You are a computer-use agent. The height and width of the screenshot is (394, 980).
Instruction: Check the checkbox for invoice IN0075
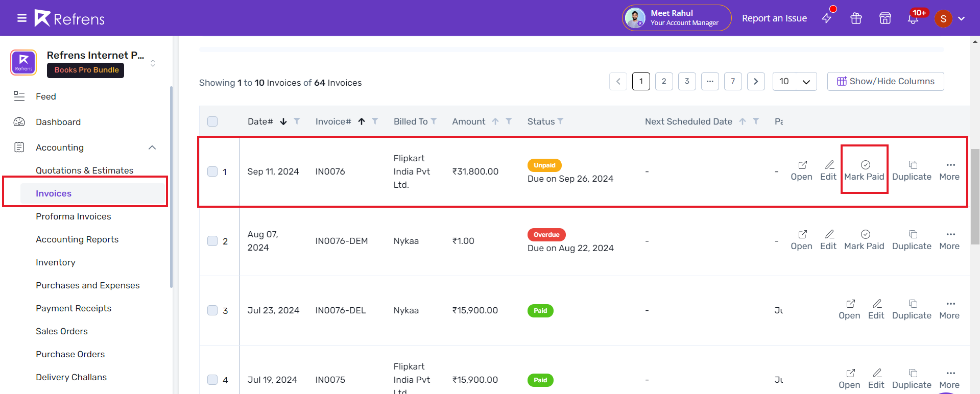point(212,380)
